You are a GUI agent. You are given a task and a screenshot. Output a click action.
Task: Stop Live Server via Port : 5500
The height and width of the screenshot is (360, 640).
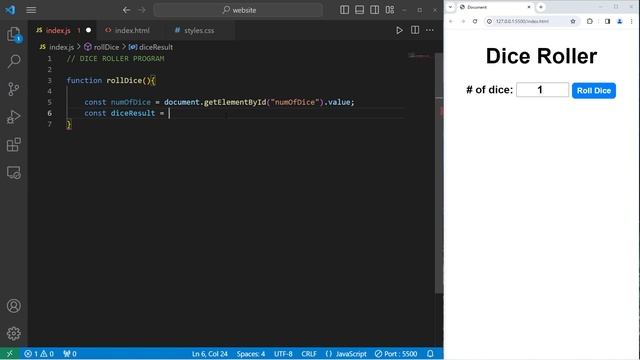[396, 354]
